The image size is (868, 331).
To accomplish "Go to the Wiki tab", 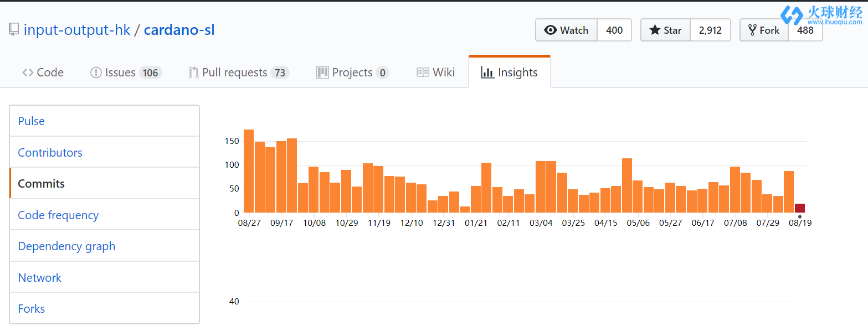I will (x=436, y=73).
